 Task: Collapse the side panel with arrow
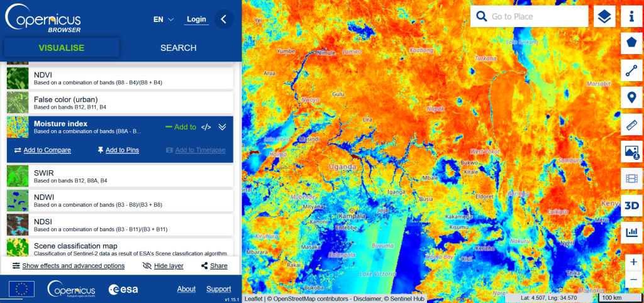224,19
